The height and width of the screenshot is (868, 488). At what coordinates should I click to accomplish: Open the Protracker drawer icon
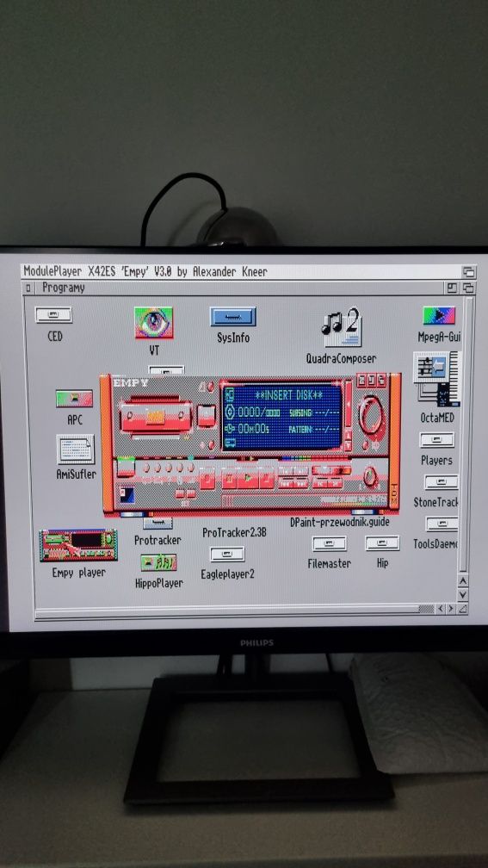tap(158, 523)
